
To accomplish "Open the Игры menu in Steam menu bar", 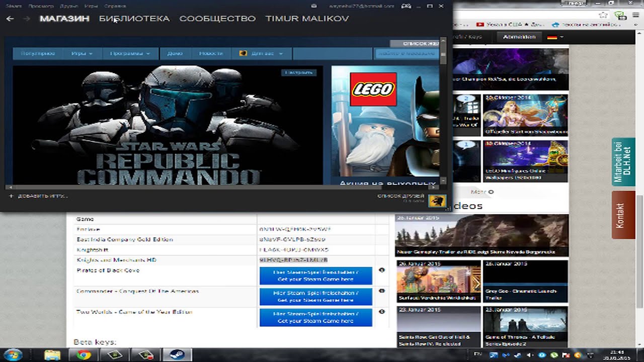I will coord(91,6).
